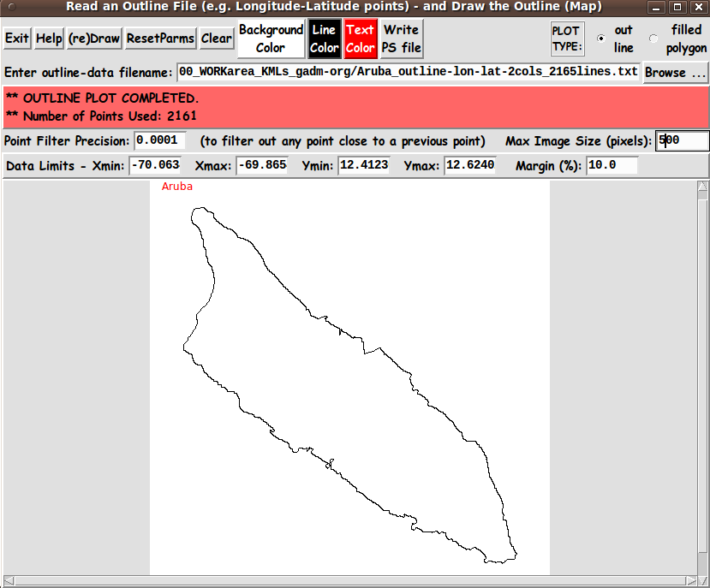The width and height of the screenshot is (710, 588).
Task: Select the filled polygon radio button
Action: (653, 39)
